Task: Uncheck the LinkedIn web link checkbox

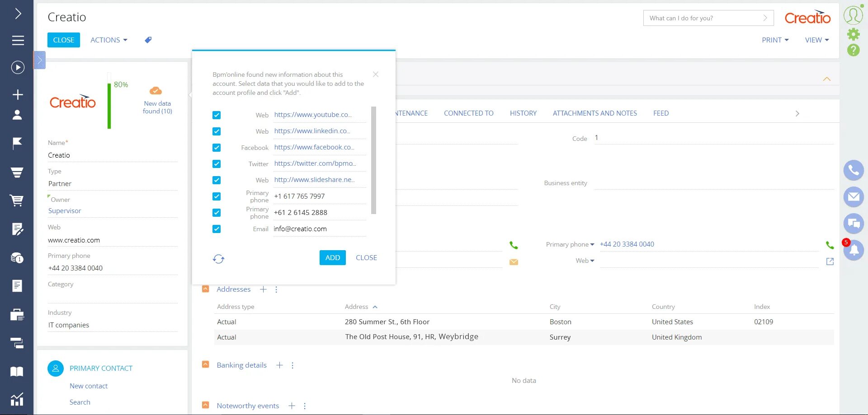Action: [x=217, y=131]
